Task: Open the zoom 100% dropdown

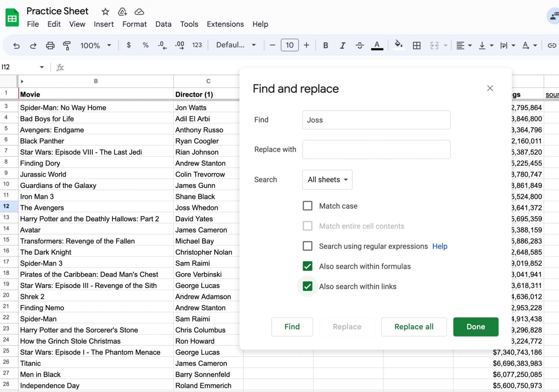Action: click(x=96, y=45)
